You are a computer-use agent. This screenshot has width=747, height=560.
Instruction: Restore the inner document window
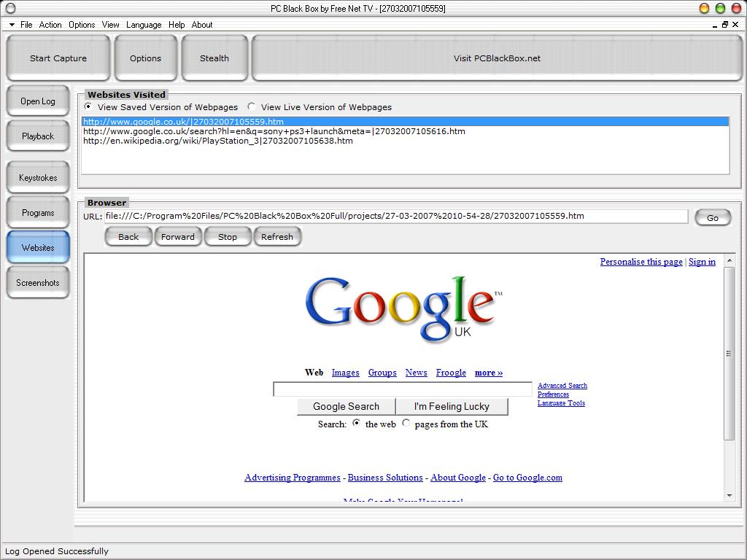[x=725, y=25]
